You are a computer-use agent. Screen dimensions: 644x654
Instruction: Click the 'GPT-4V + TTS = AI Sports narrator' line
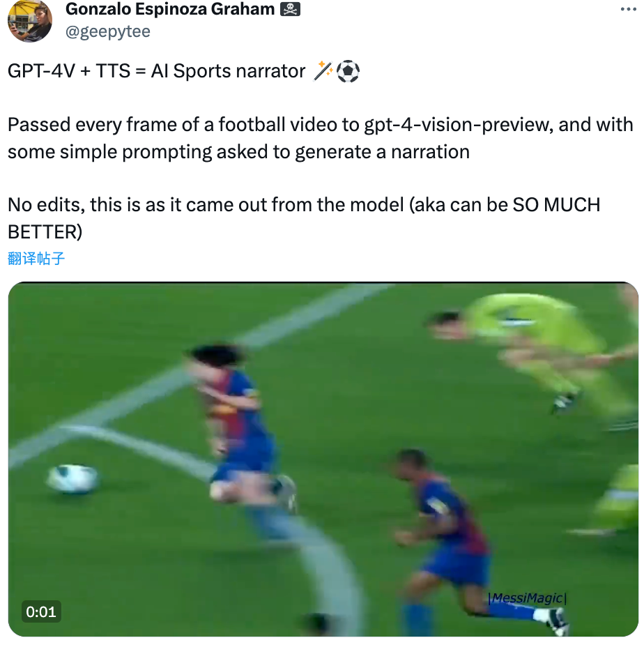pos(183,71)
